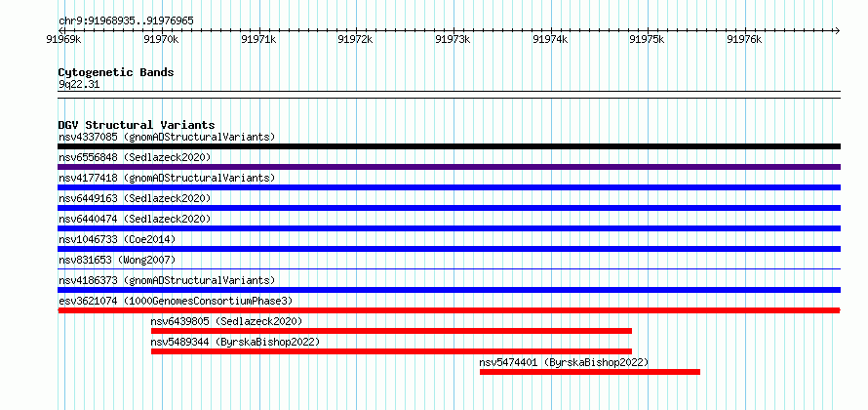Viewport: 868px width, 410px height.
Task: Open label nsv831653 (Wong2007)
Action: [x=117, y=260]
